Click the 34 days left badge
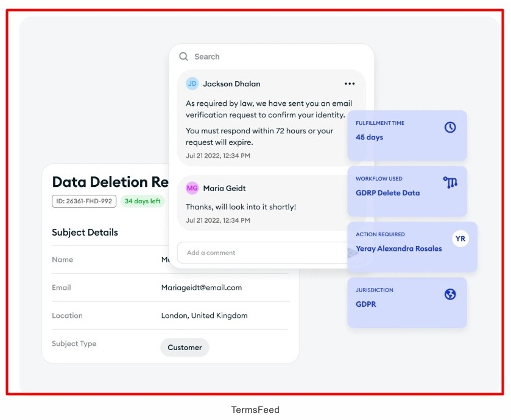The height and width of the screenshot is (420, 511). pos(143,201)
